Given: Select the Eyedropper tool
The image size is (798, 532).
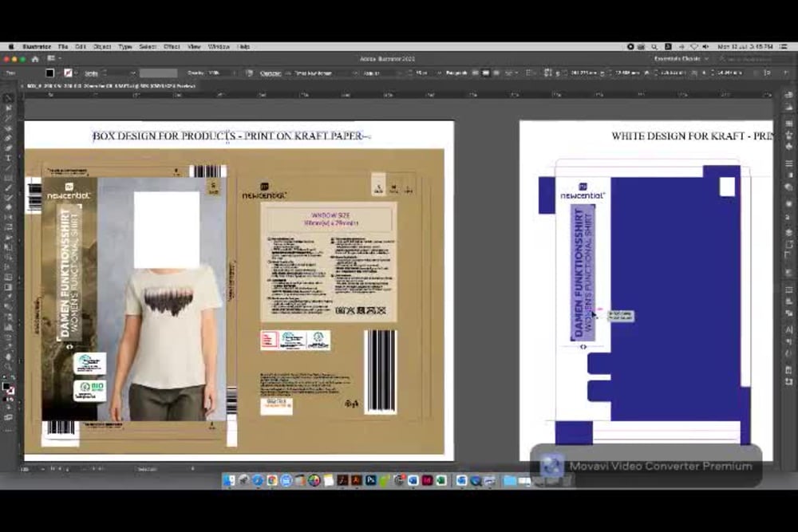Looking at the screenshot, I should pyautogui.click(x=8, y=297).
